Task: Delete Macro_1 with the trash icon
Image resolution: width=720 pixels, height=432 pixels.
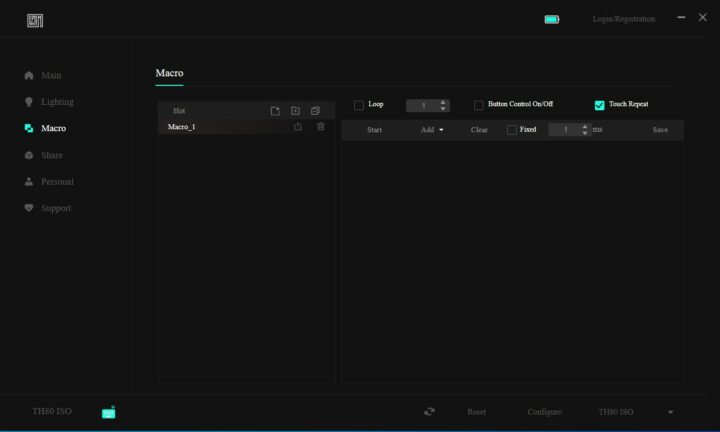Action: (x=321, y=127)
